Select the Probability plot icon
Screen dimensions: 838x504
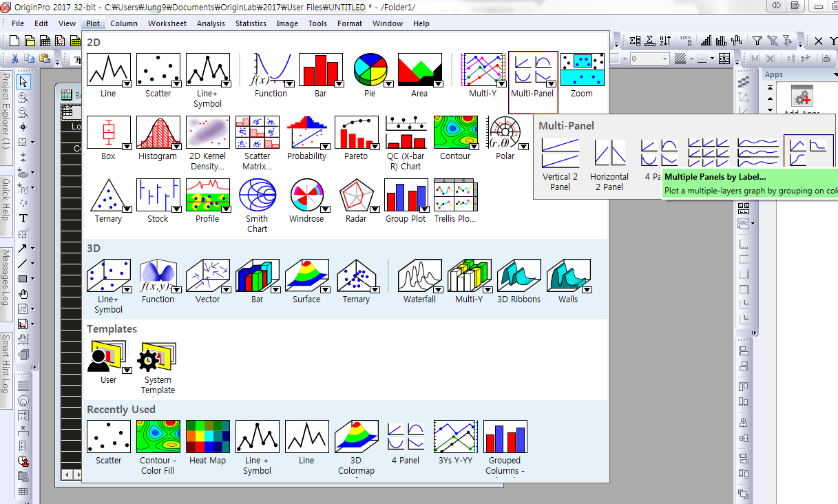[306, 132]
